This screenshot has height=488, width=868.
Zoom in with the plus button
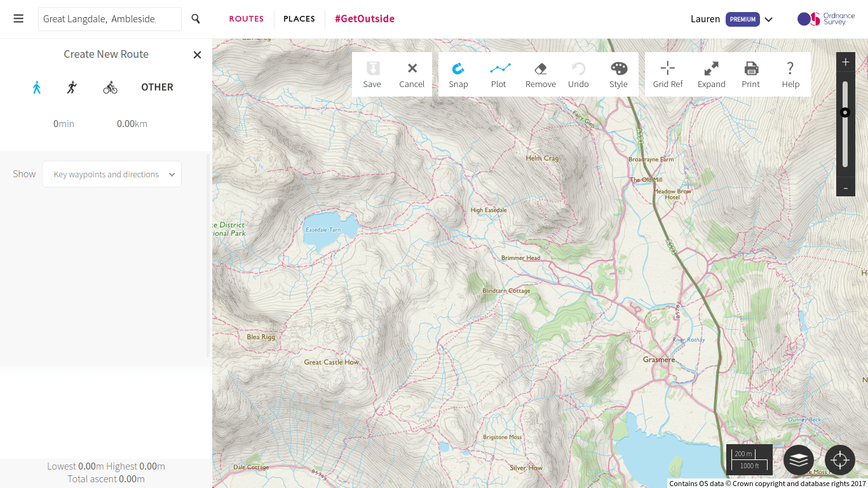point(846,62)
